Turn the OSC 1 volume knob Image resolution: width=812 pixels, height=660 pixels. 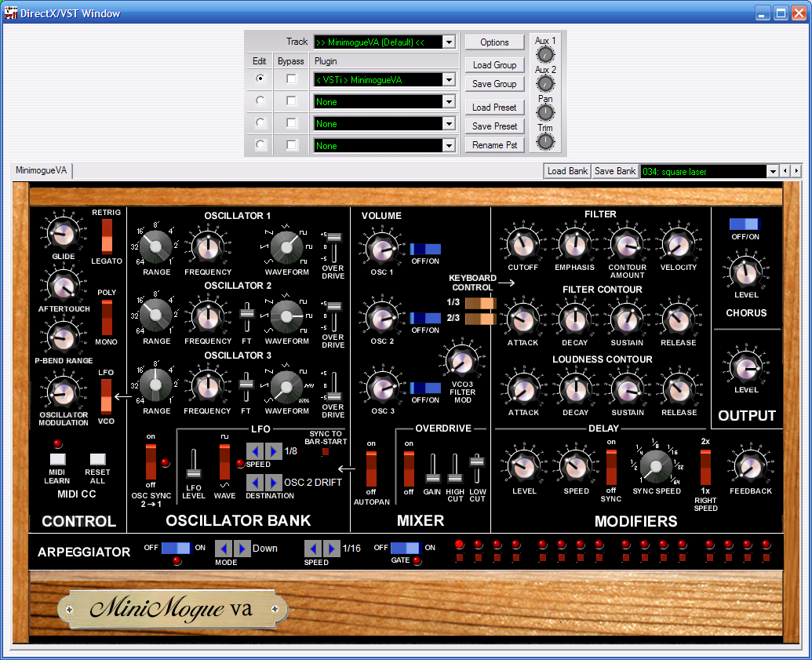click(x=382, y=249)
